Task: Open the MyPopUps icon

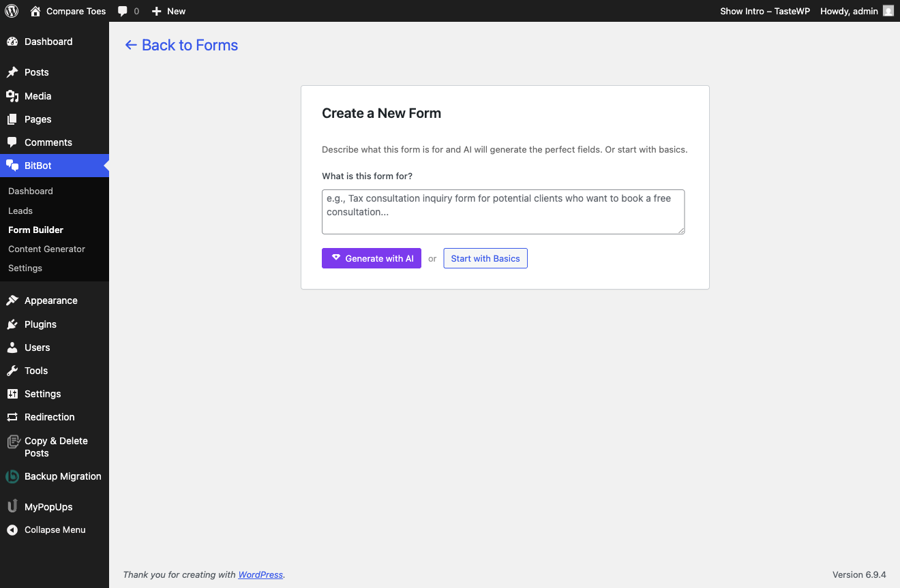Action: tap(13, 506)
